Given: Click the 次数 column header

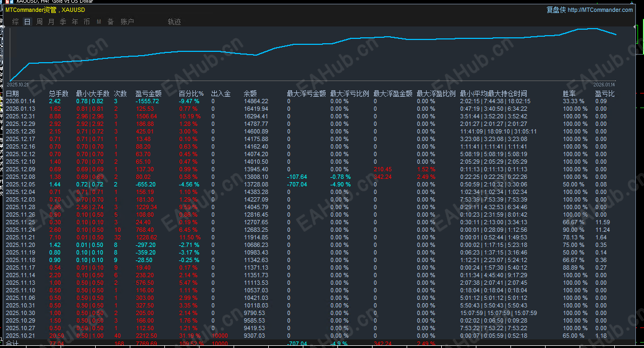Looking at the screenshot, I should pyautogui.click(x=121, y=93).
